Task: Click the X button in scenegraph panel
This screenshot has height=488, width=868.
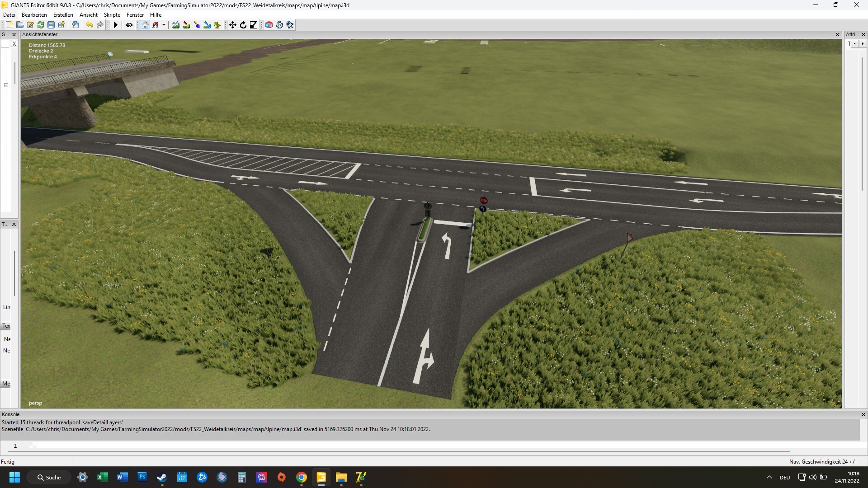Action: pos(14,44)
